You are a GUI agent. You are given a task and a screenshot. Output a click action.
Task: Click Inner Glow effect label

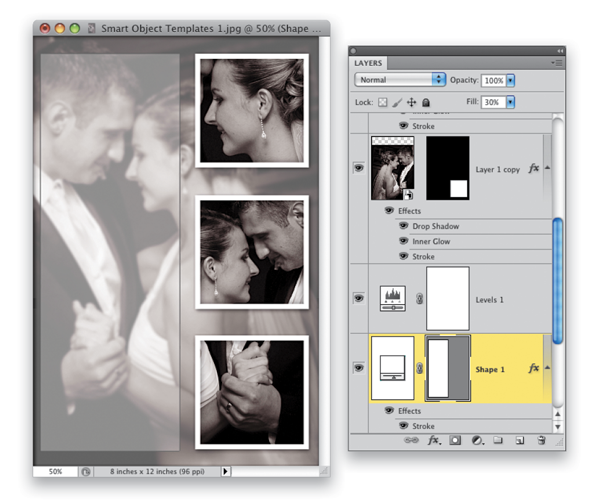click(431, 241)
